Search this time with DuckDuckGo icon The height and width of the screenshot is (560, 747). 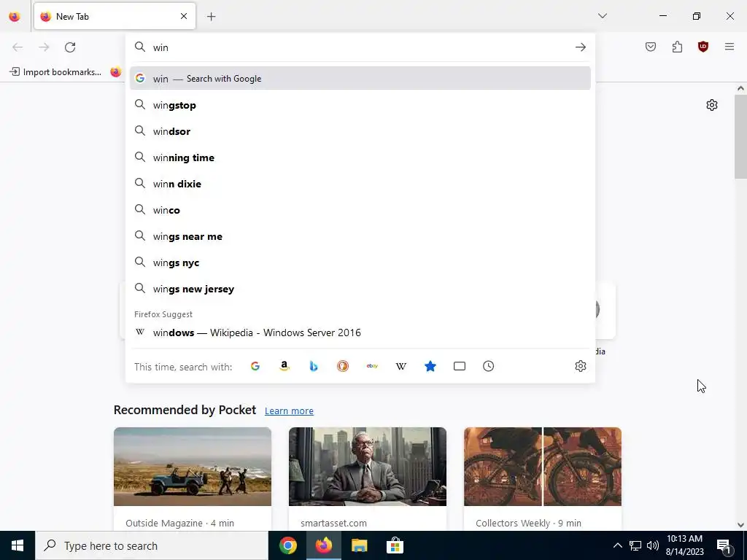[x=343, y=366]
